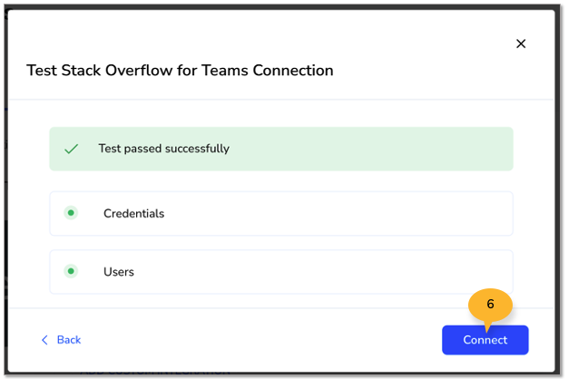The width and height of the screenshot is (588, 379).
Task: Close the Test Connection dialog with X
Action: [521, 44]
